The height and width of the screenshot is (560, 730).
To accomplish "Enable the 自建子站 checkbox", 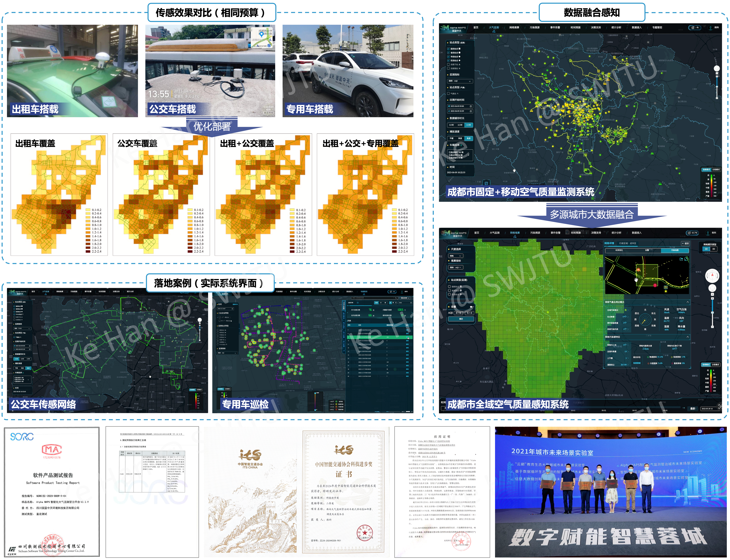I will point(448,64).
